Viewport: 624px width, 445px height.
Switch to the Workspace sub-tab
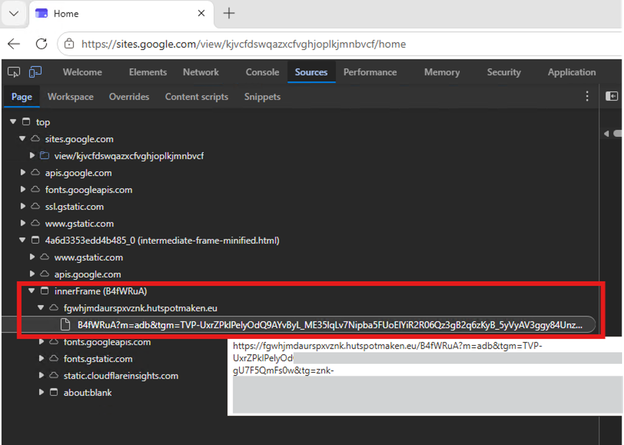(70, 97)
